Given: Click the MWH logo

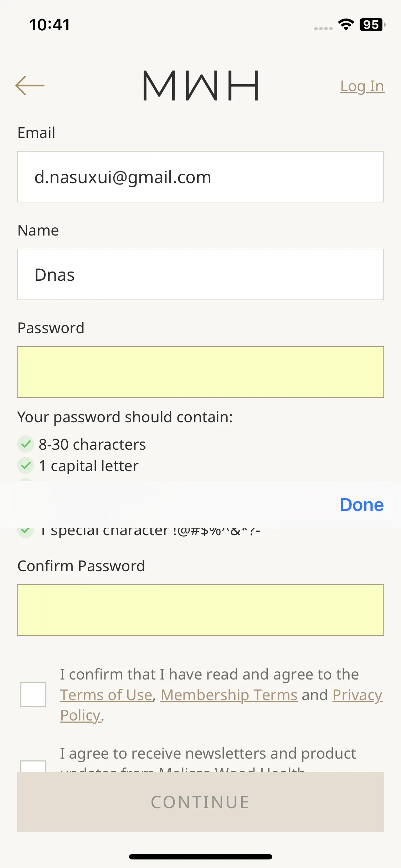Looking at the screenshot, I should tap(201, 86).
